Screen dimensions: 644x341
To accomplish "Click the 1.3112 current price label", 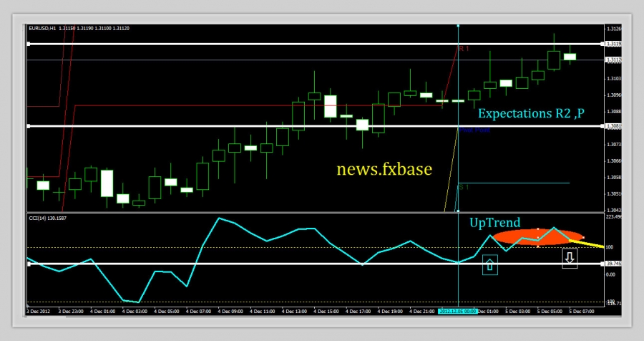I will point(613,60).
